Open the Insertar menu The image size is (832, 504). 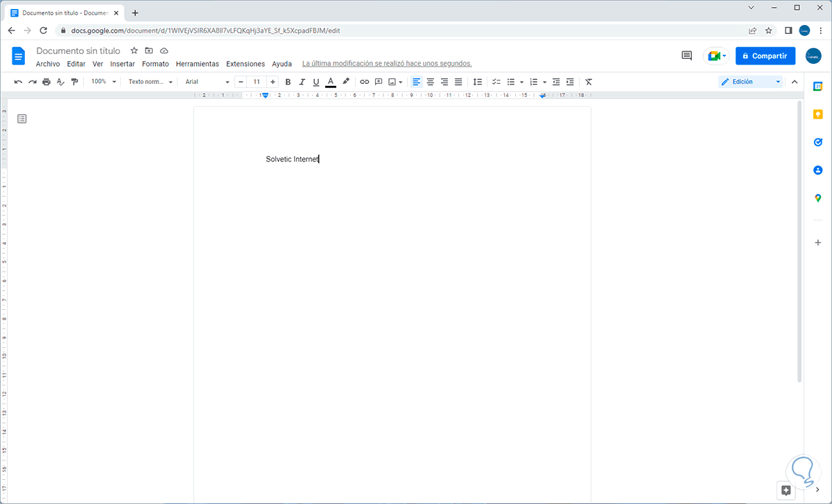[123, 64]
